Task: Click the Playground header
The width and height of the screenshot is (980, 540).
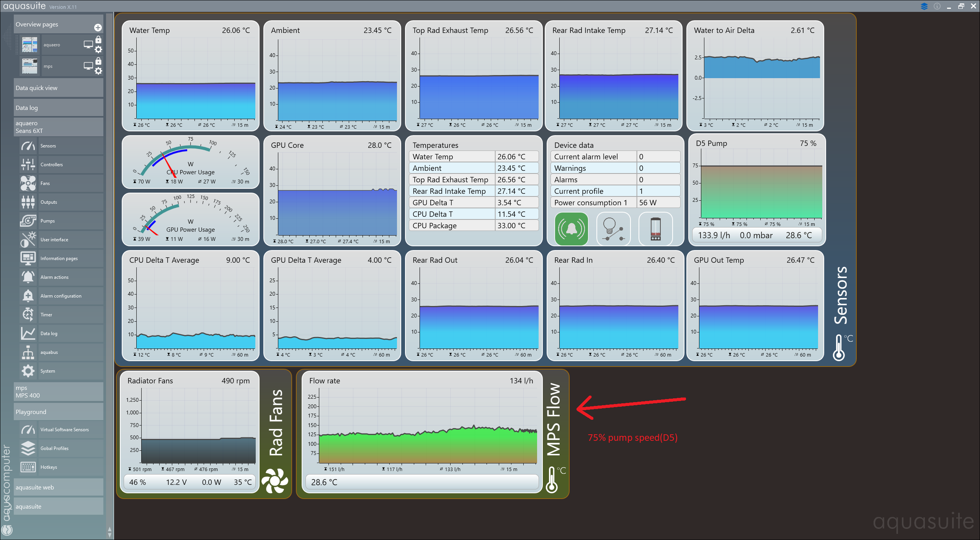Action: click(x=58, y=412)
